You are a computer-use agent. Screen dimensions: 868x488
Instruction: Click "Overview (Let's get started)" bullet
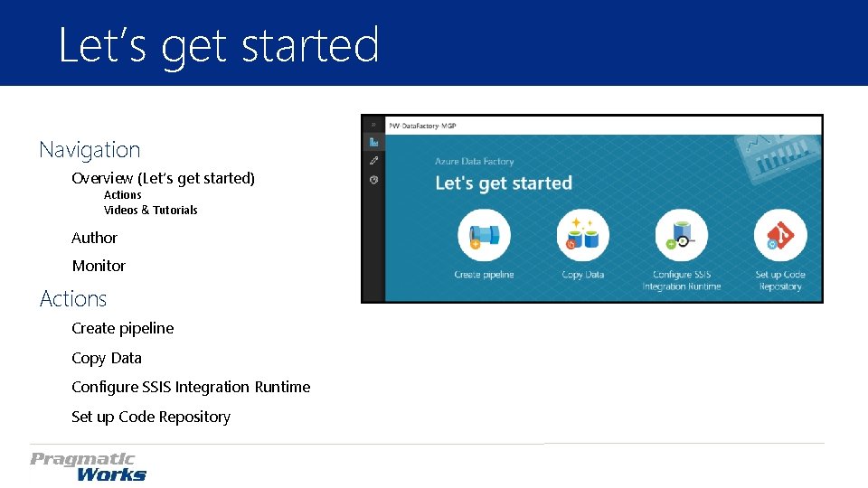click(164, 178)
